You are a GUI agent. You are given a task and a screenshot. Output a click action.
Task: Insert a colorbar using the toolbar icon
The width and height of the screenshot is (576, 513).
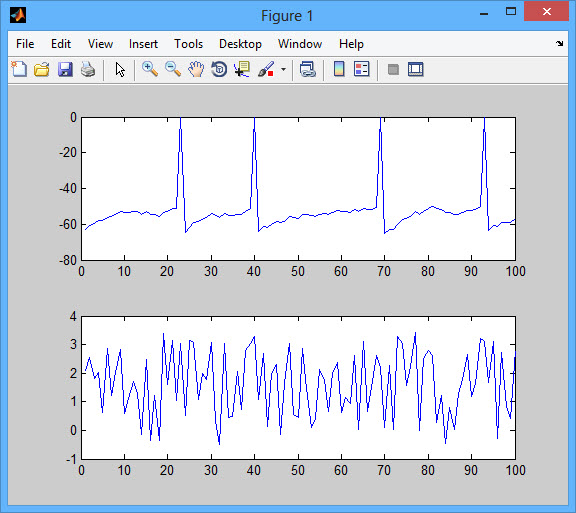339,69
